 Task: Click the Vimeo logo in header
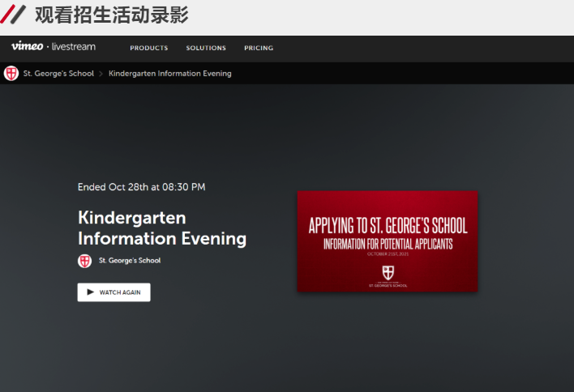27,47
